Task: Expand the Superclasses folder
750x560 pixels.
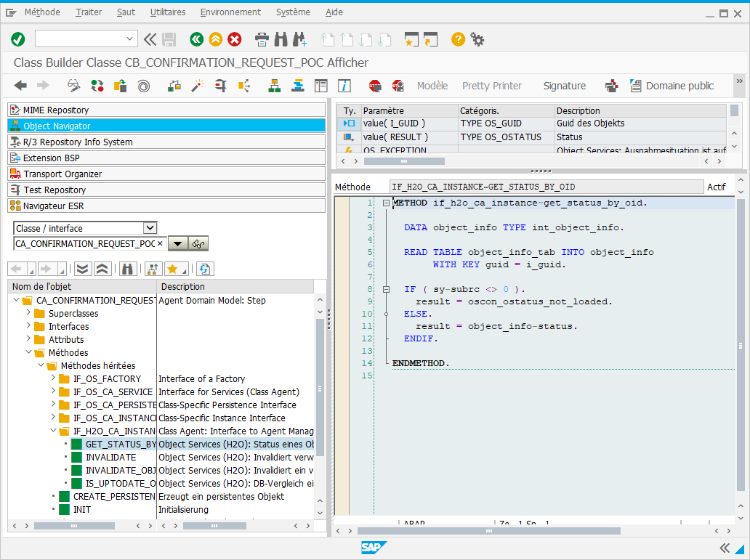Action: (28, 313)
